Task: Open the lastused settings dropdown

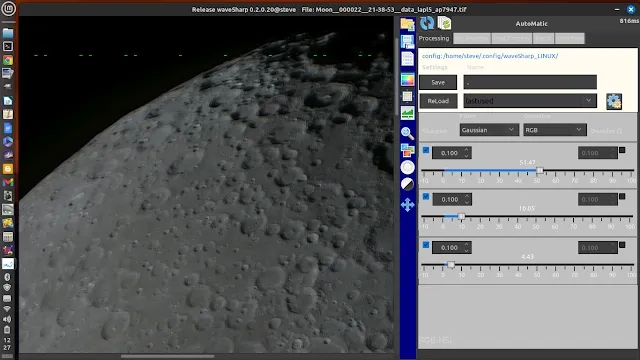Action: click(x=529, y=101)
